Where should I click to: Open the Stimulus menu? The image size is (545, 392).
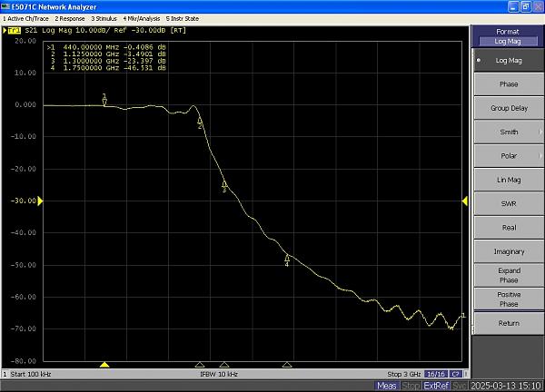tap(104, 19)
